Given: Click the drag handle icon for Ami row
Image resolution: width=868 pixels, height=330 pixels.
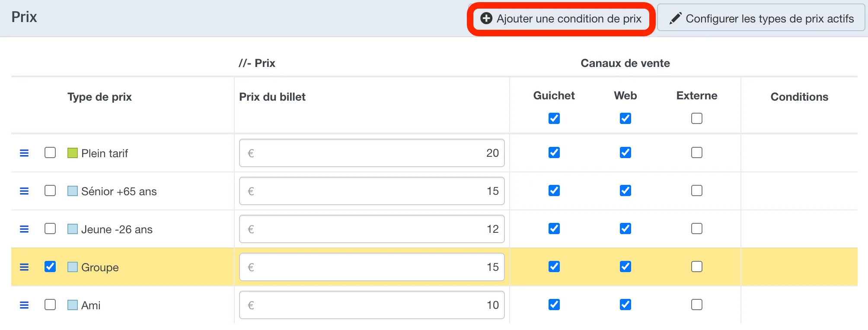Looking at the screenshot, I should [x=24, y=305].
